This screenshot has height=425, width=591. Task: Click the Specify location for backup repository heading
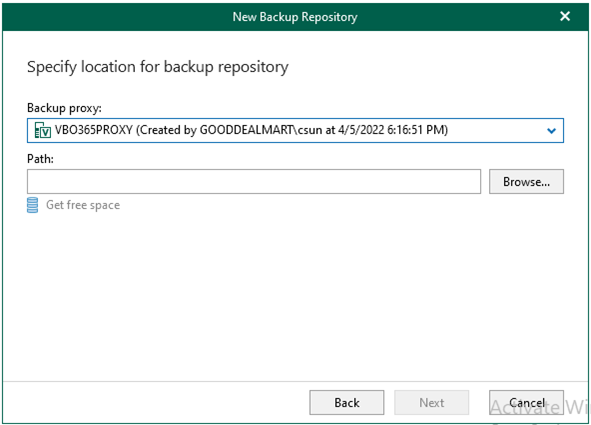[158, 67]
